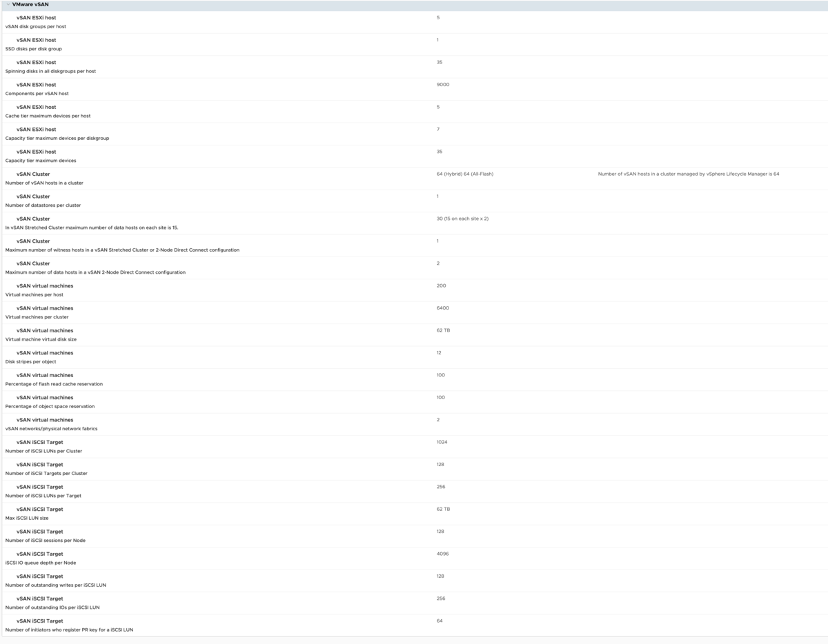Select 'Components per vSAN host' text
This screenshot has height=644, width=828.
click(37, 93)
